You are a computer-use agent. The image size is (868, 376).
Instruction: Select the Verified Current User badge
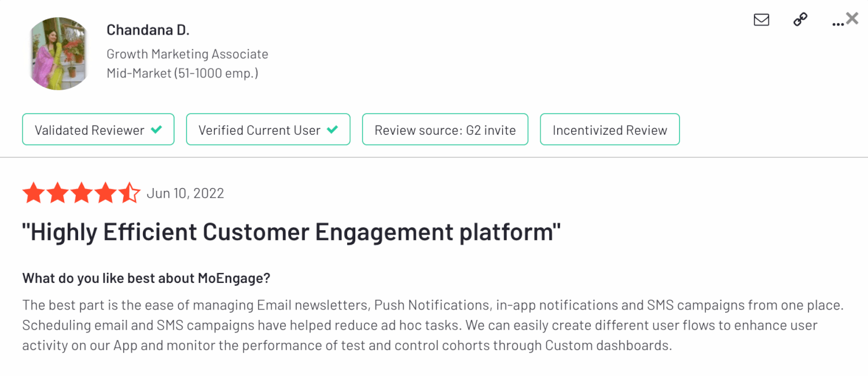click(x=268, y=130)
